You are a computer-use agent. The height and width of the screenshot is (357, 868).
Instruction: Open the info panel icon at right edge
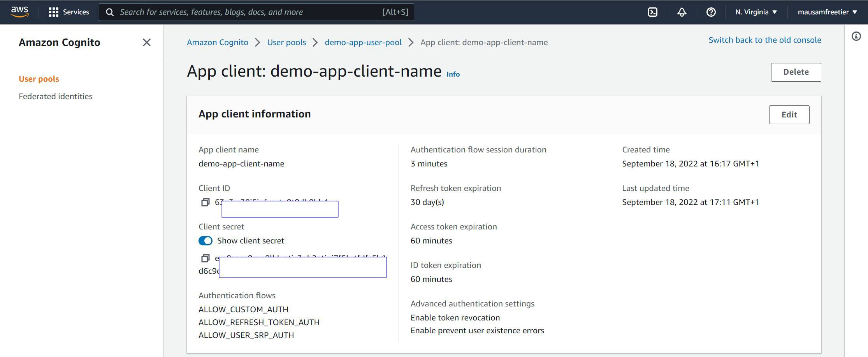point(856,37)
